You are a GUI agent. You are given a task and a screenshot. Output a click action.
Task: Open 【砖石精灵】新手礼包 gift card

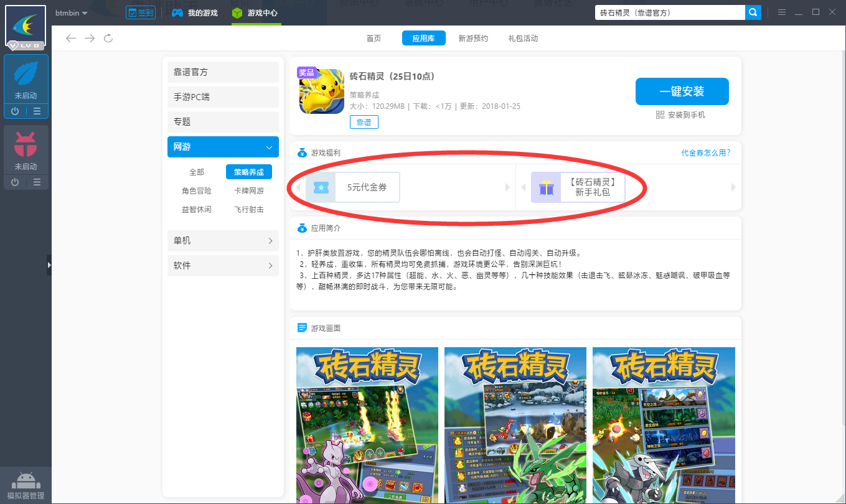(x=578, y=187)
